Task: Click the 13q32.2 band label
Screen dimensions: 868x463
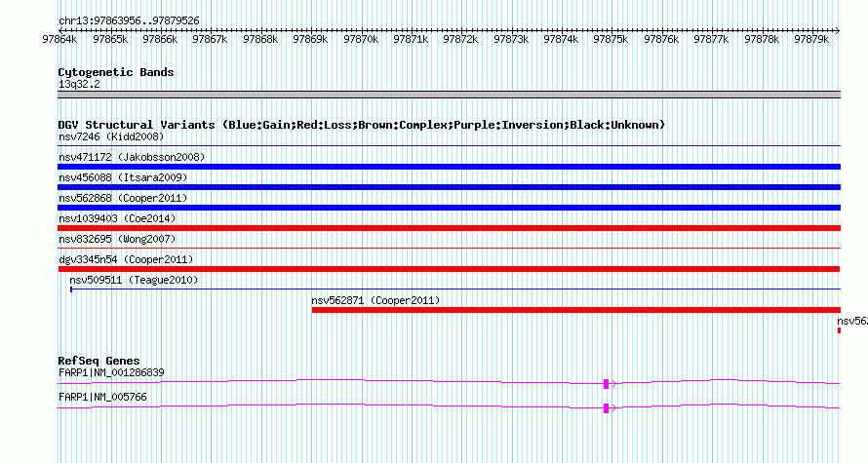Action: (x=79, y=85)
